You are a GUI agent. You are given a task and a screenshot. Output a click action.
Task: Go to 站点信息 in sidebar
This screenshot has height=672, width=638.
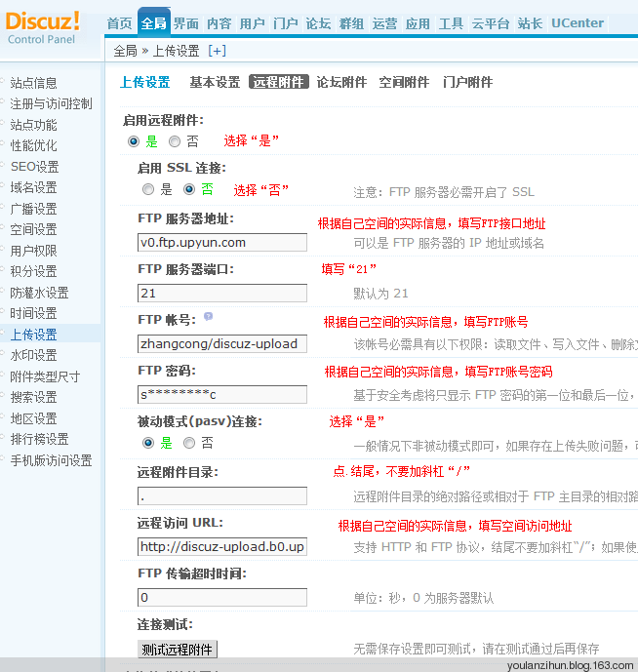[33, 83]
